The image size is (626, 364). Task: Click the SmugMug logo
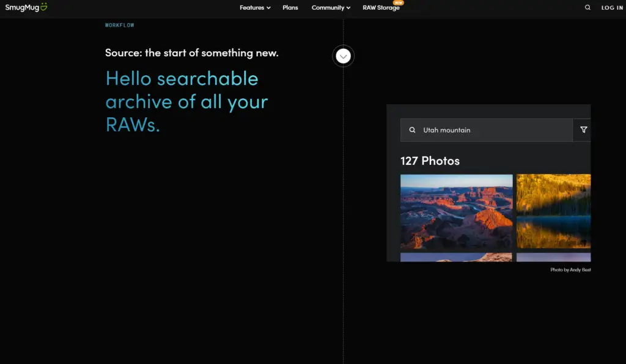point(26,7)
